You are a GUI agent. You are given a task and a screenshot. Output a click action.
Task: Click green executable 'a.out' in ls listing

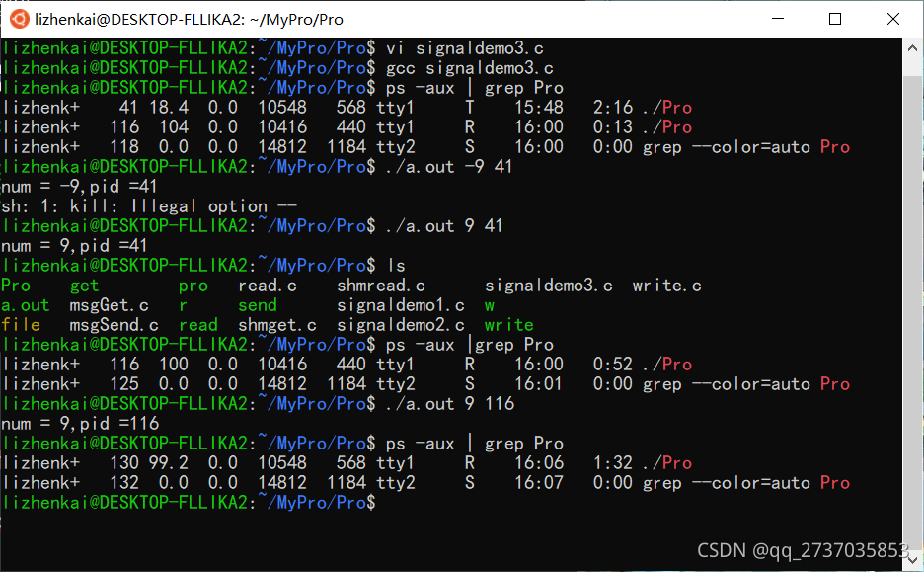click(26, 305)
